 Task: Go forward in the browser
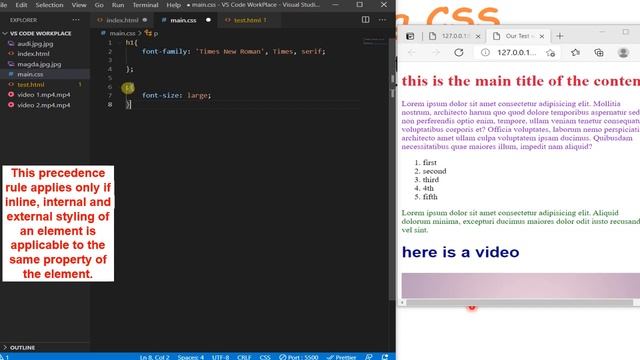[x=436, y=52]
